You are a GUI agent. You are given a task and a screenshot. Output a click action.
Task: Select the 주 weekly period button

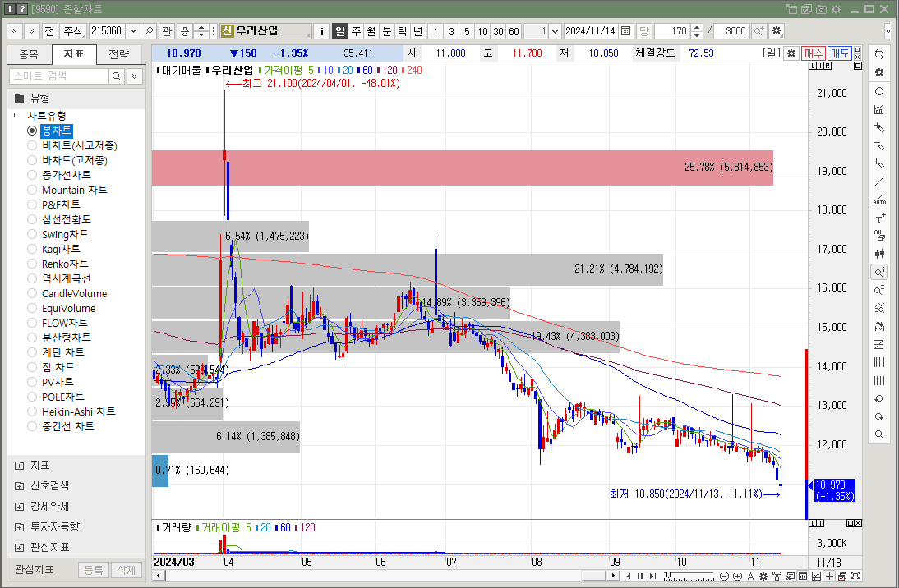click(x=356, y=31)
